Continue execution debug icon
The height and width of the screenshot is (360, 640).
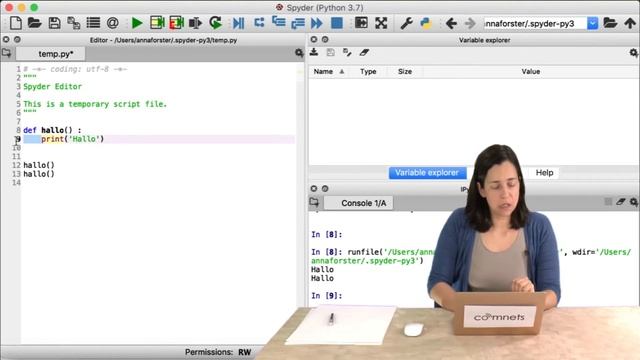(317, 23)
